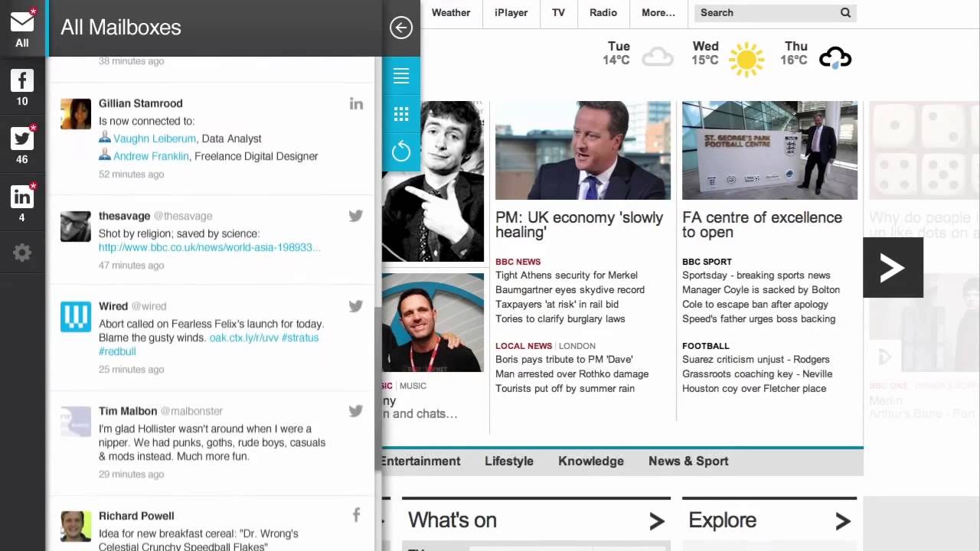Click LinkedIn icon on Gillian Stamrood post
980x551 pixels.
[356, 103]
